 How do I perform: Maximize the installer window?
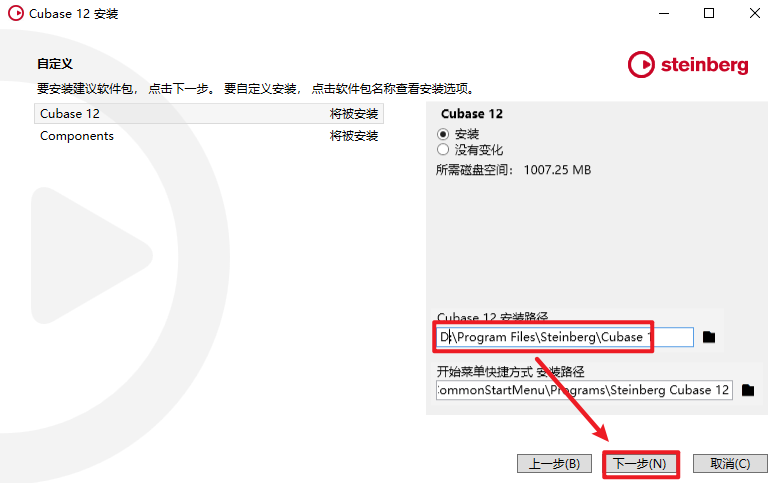click(x=709, y=13)
